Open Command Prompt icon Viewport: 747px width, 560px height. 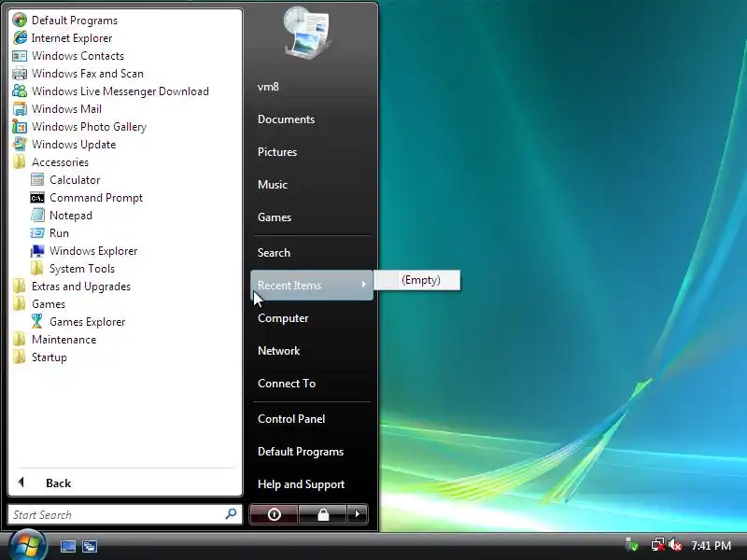[37, 198]
